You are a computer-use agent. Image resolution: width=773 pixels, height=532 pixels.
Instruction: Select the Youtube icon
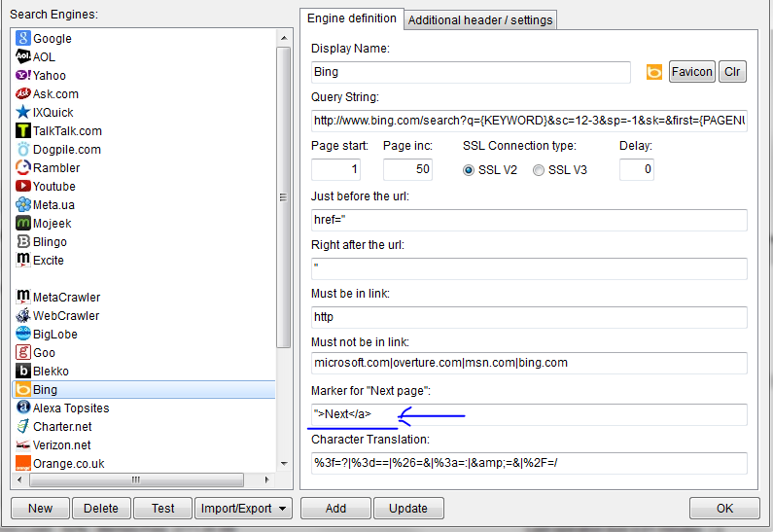pos(22,186)
